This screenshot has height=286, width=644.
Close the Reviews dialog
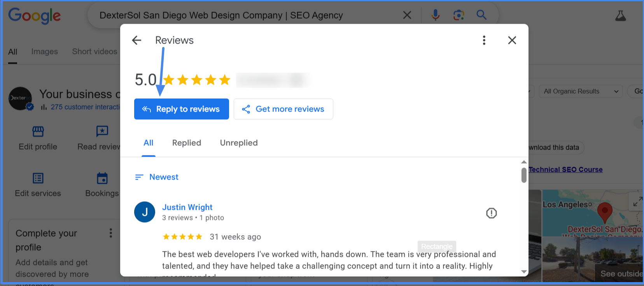(512, 40)
